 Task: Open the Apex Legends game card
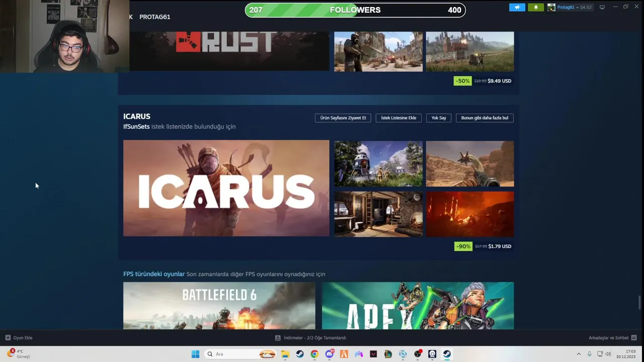click(418, 306)
